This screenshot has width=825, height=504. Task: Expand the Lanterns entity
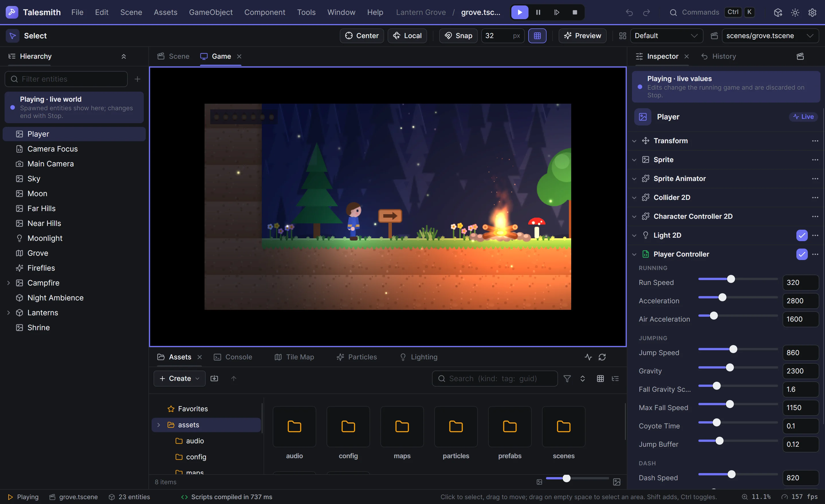tap(8, 313)
